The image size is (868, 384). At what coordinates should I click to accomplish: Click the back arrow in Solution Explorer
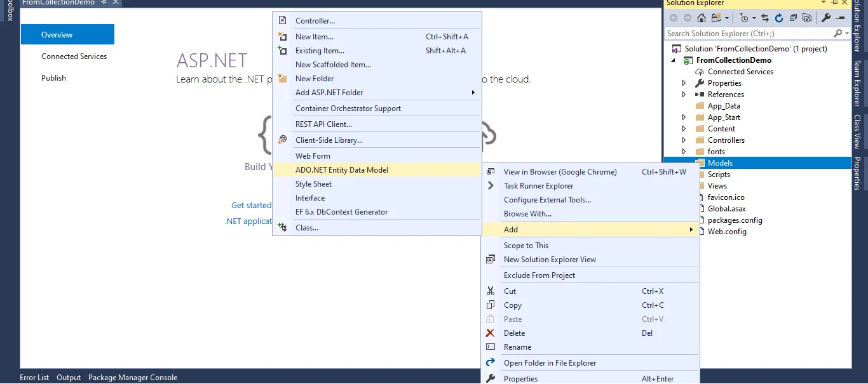[x=674, y=18]
